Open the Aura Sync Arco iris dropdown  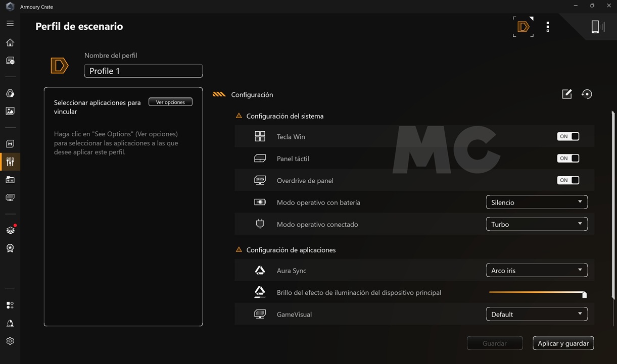tap(536, 271)
